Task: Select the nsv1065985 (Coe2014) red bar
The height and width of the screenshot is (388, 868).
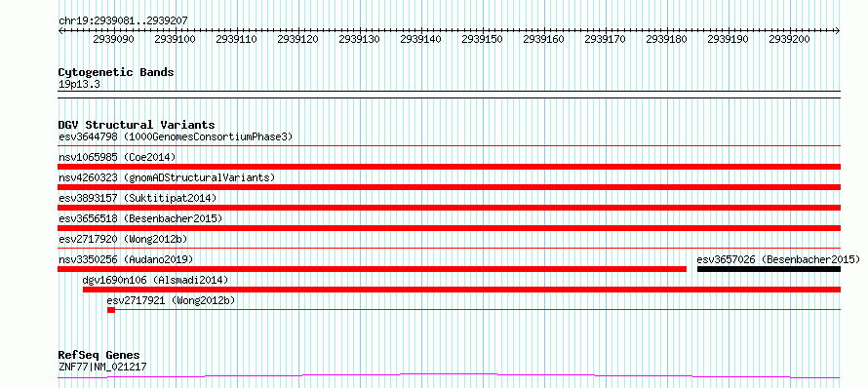Action: pos(449,167)
